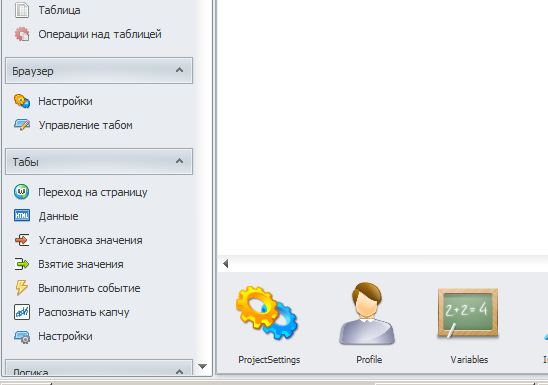Screen dimensions: 548x385
Task: Open the Табы Настройки gear icon
Action: pos(22,336)
